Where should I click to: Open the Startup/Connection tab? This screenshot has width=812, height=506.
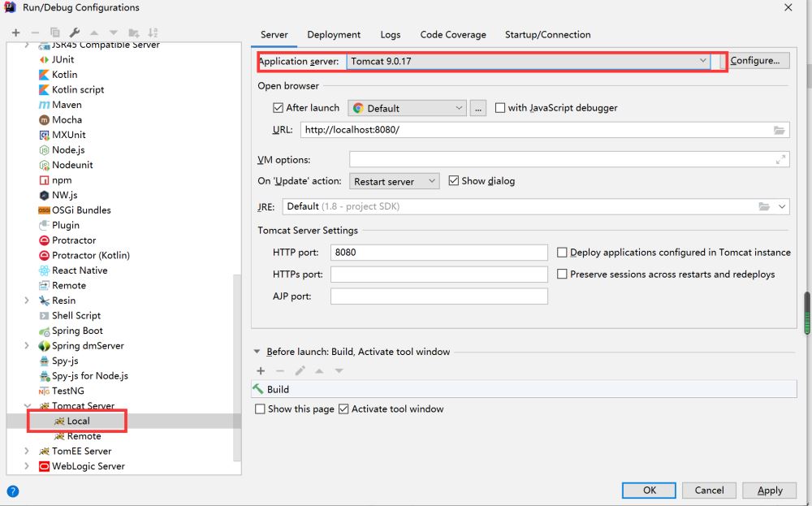547,35
